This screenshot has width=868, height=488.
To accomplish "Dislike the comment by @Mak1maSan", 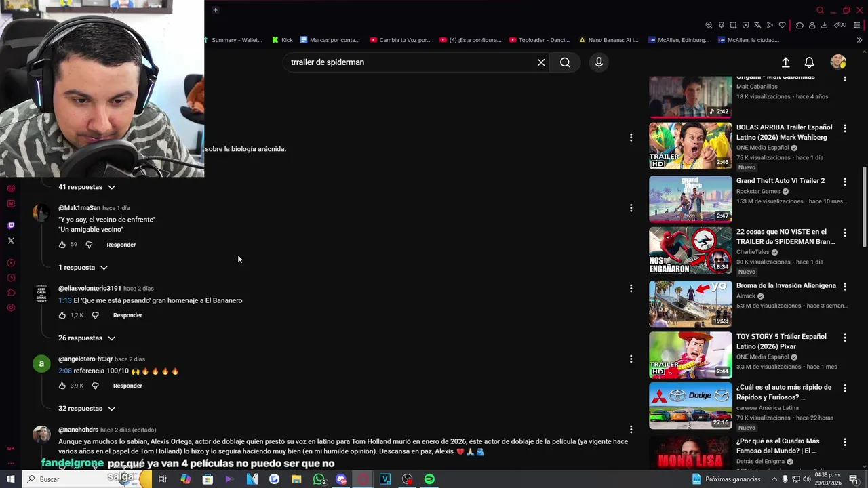I will [x=89, y=245].
